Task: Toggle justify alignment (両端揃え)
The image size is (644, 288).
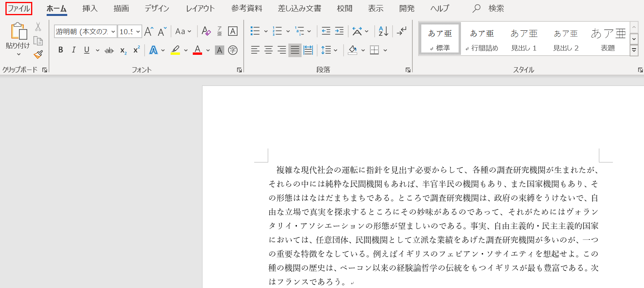Action: tap(295, 50)
